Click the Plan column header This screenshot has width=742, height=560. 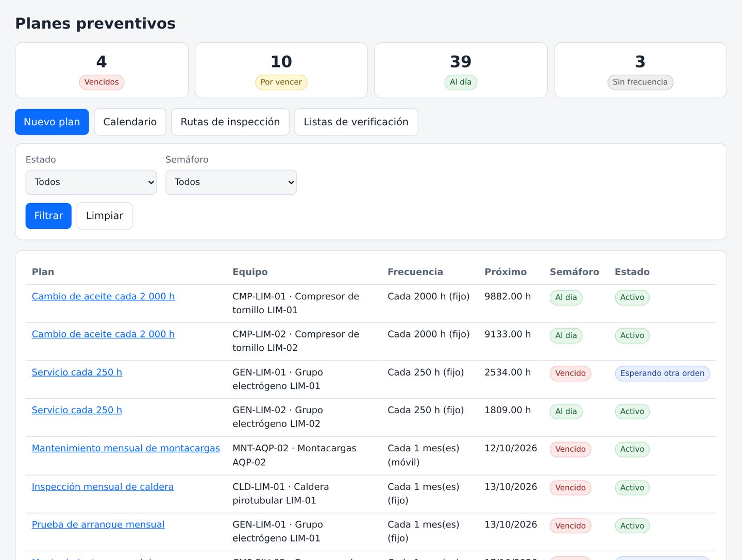point(43,272)
